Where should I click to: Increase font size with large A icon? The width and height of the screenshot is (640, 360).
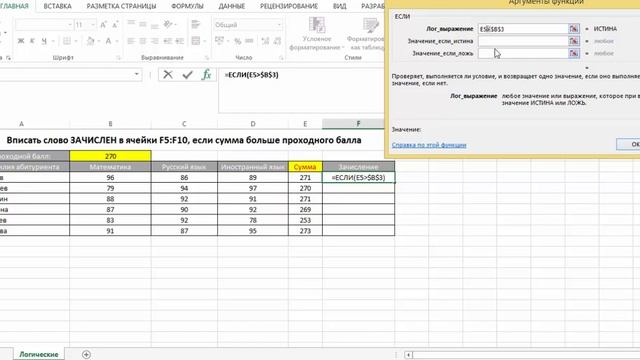coord(104,25)
